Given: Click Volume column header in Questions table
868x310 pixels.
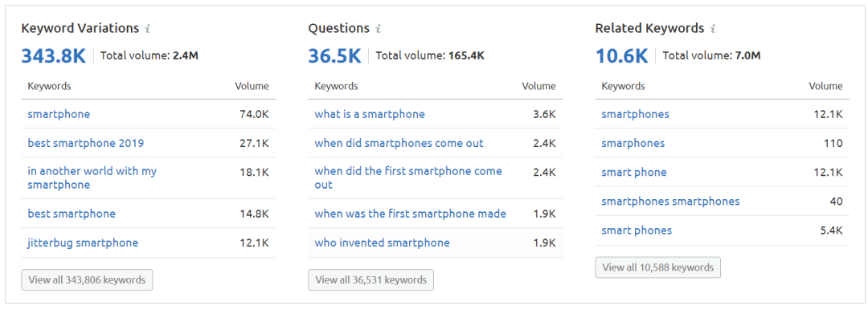Looking at the screenshot, I should 538,86.
